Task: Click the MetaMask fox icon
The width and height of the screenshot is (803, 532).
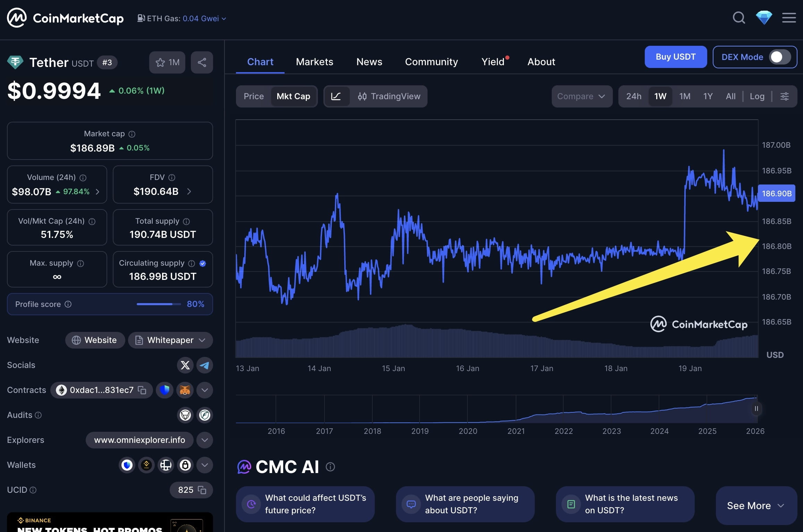Action: tap(185, 390)
